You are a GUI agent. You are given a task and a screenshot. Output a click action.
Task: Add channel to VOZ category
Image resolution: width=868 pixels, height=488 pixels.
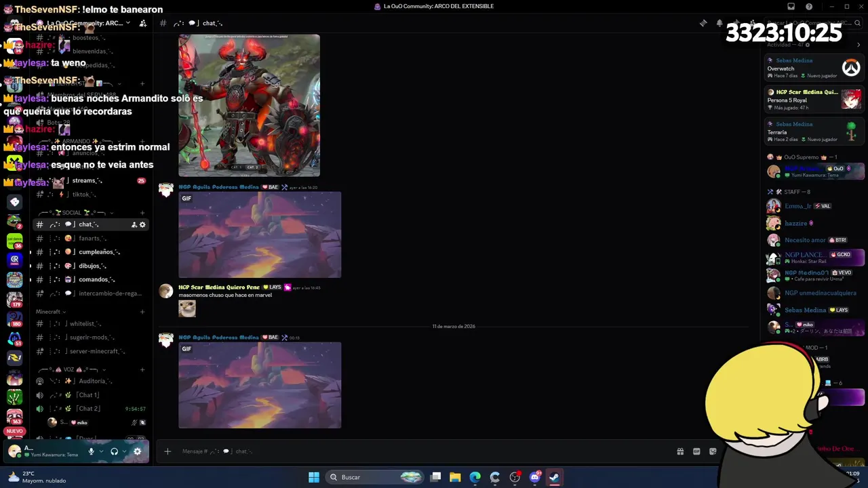pos(142,369)
